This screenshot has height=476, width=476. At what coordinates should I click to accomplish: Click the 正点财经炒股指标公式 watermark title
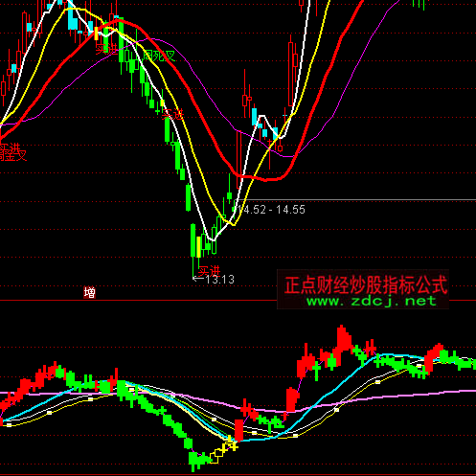366,284
